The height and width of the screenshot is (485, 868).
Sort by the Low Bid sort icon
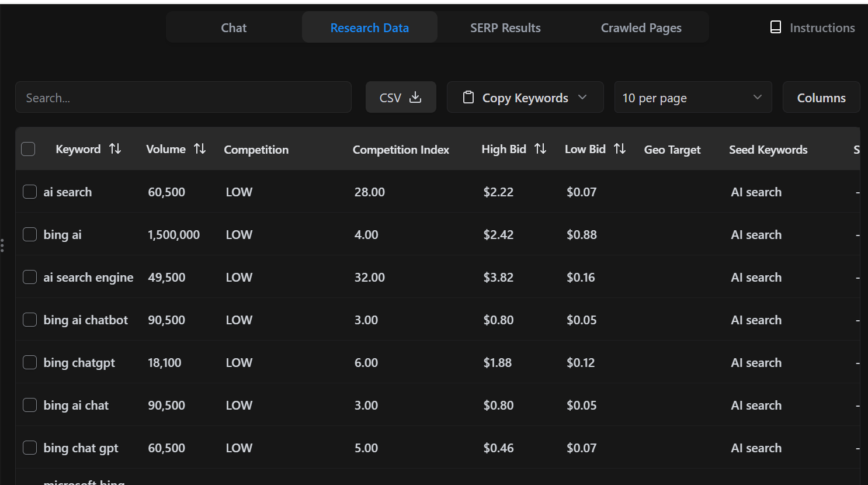coord(620,149)
